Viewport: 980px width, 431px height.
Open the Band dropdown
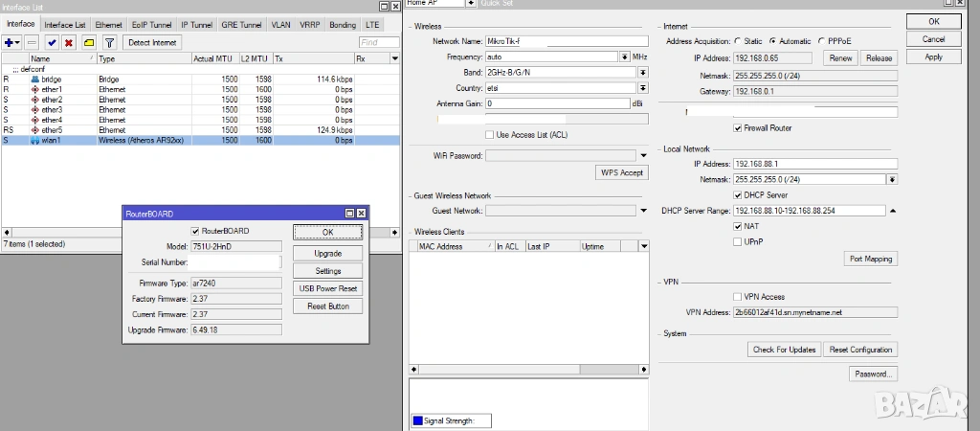[625, 73]
